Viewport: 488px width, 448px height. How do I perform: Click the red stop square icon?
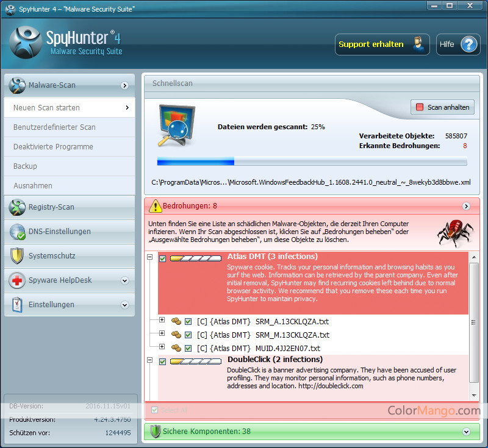(420, 107)
